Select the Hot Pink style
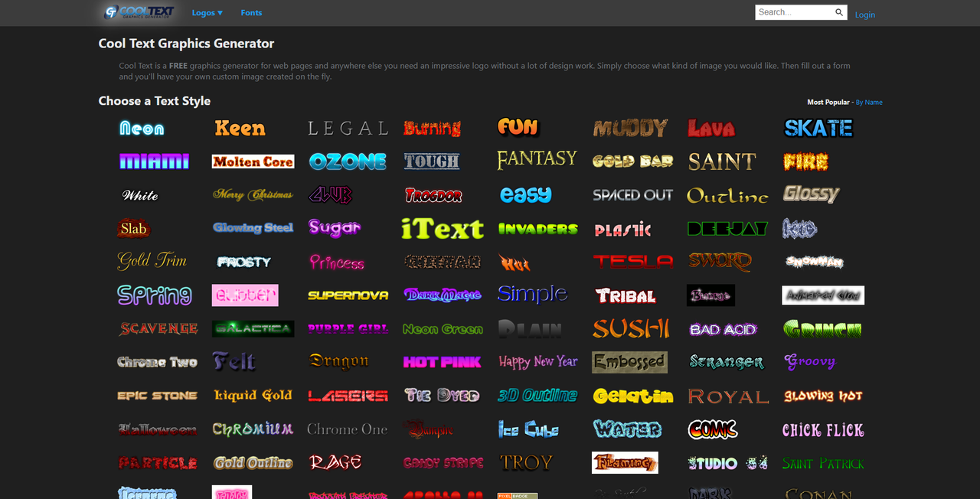The height and width of the screenshot is (499, 980). tap(442, 362)
